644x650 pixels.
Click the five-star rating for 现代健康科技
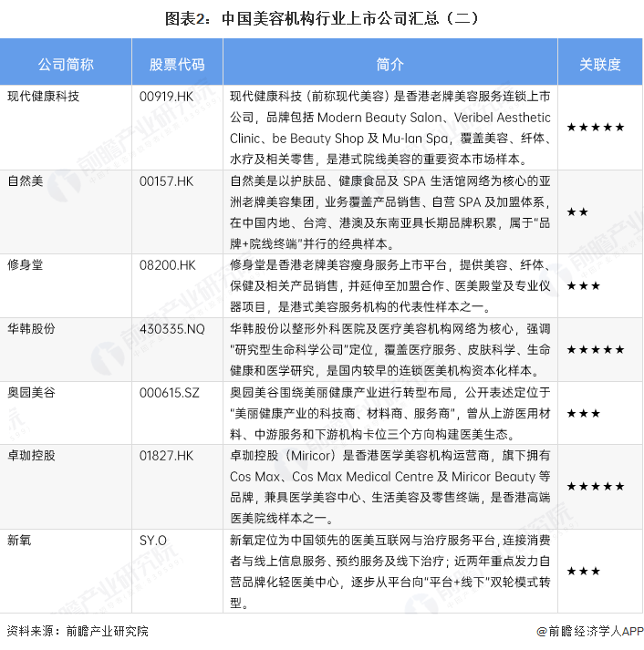[x=596, y=128]
